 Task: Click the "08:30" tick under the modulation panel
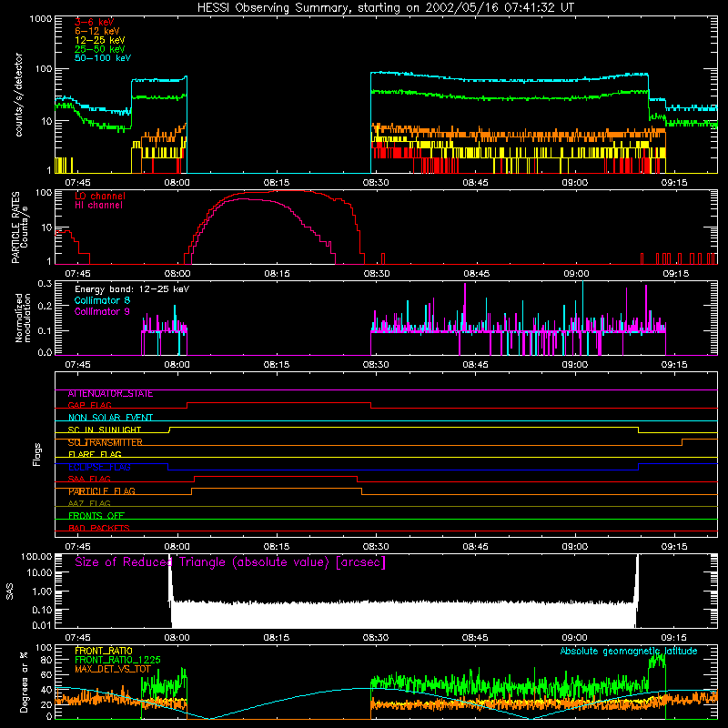click(376, 365)
